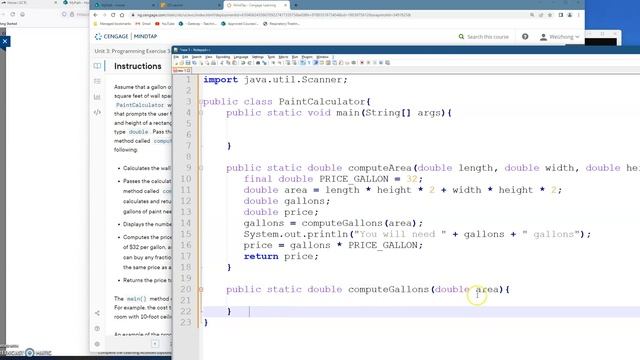This screenshot has height=360, width=640.
Task: Click the Search this course field
Action: click(484, 37)
